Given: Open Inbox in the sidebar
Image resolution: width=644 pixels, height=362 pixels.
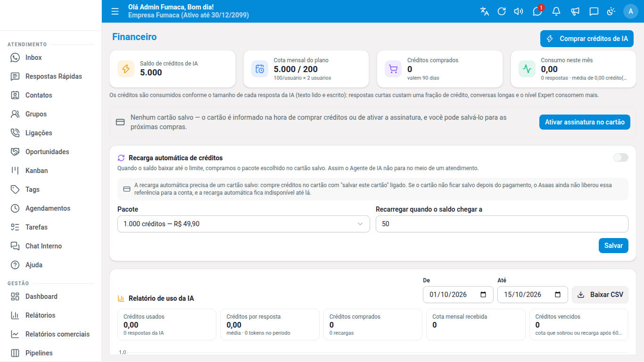Looking at the screenshot, I should [51, 58].
